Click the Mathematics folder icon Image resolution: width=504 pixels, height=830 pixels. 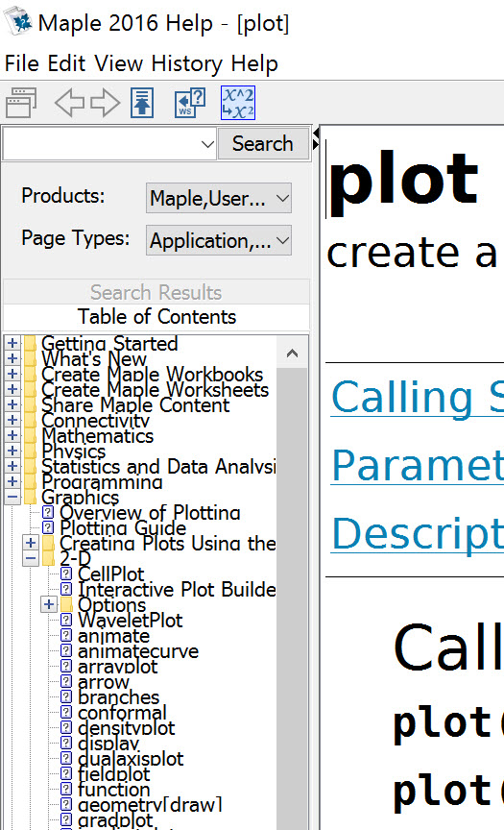tap(31, 435)
